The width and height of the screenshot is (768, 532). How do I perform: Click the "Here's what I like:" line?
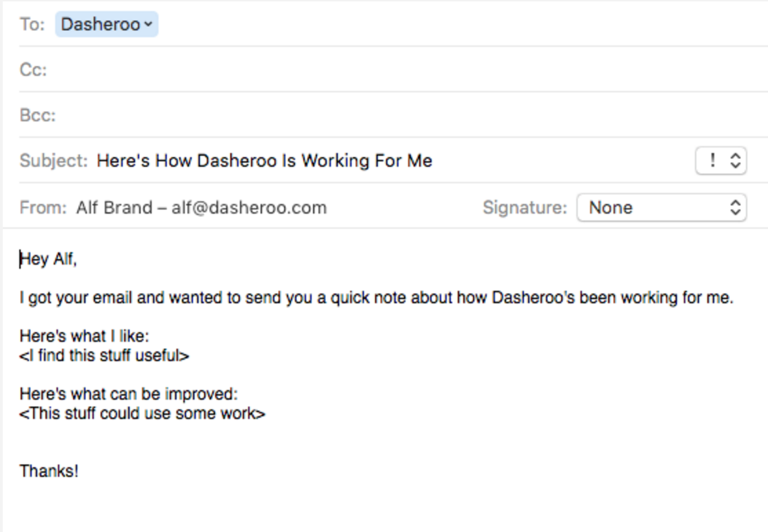tap(84, 338)
